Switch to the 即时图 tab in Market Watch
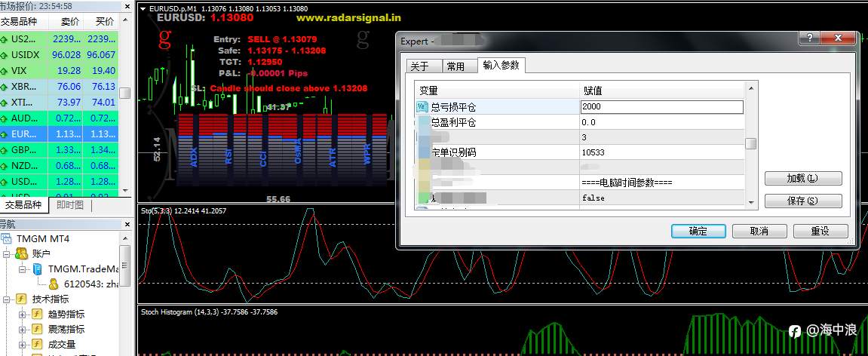 point(70,205)
